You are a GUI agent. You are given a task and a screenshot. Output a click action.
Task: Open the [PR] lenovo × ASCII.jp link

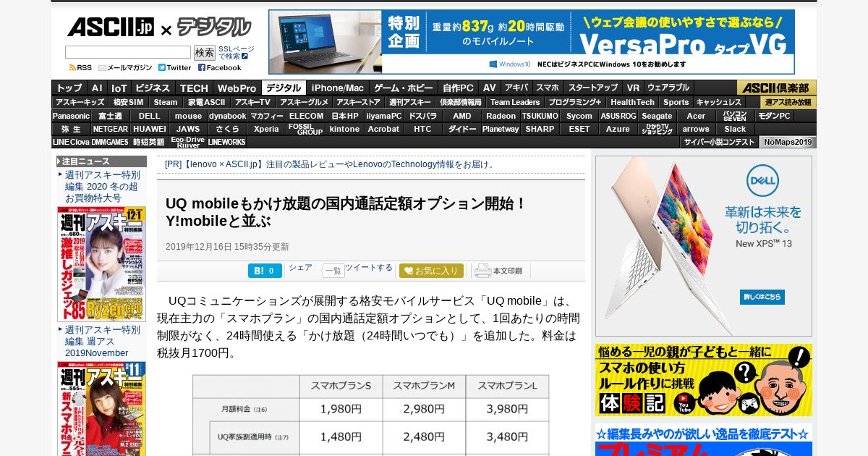[x=331, y=164]
